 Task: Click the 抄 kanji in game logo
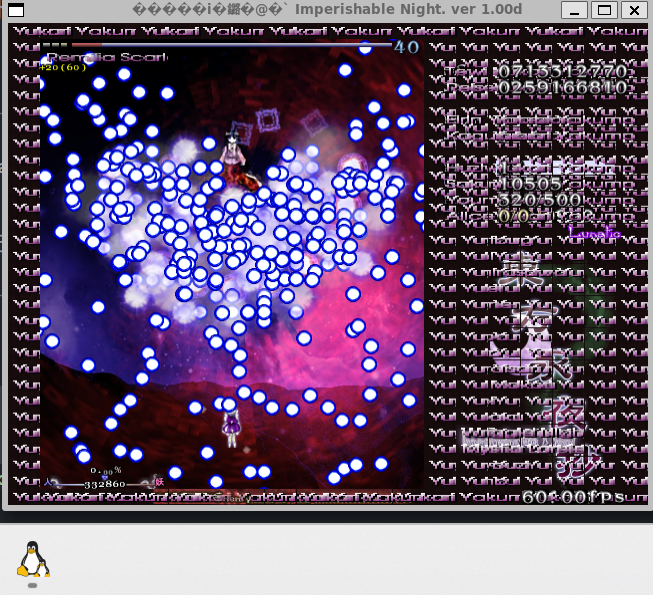click(x=578, y=462)
